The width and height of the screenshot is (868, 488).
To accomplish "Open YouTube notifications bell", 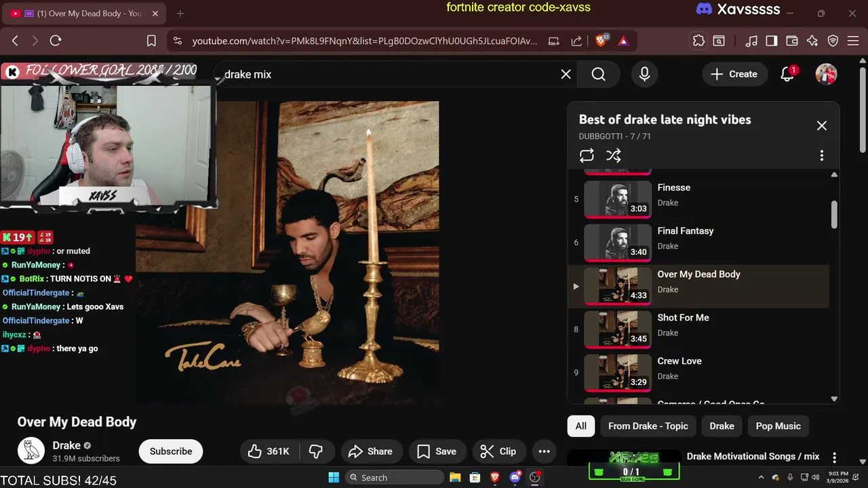I will pyautogui.click(x=787, y=75).
